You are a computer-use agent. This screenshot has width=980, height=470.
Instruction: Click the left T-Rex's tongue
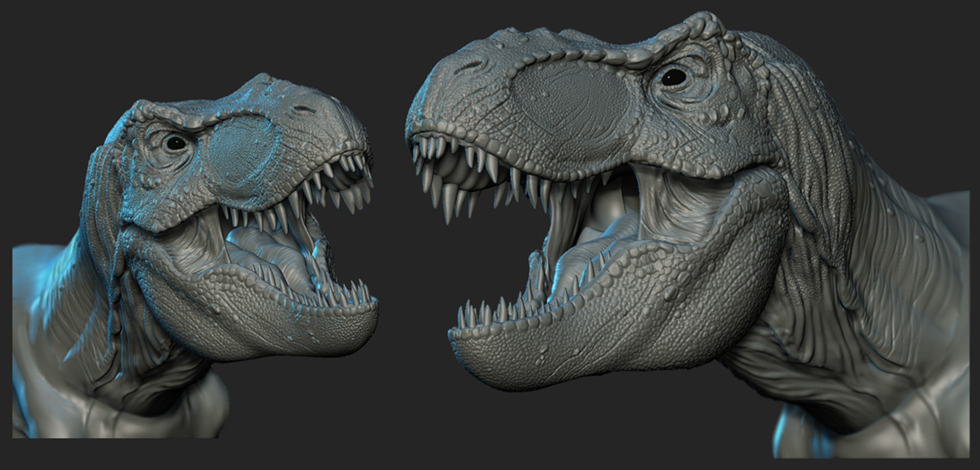click(x=258, y=259)
